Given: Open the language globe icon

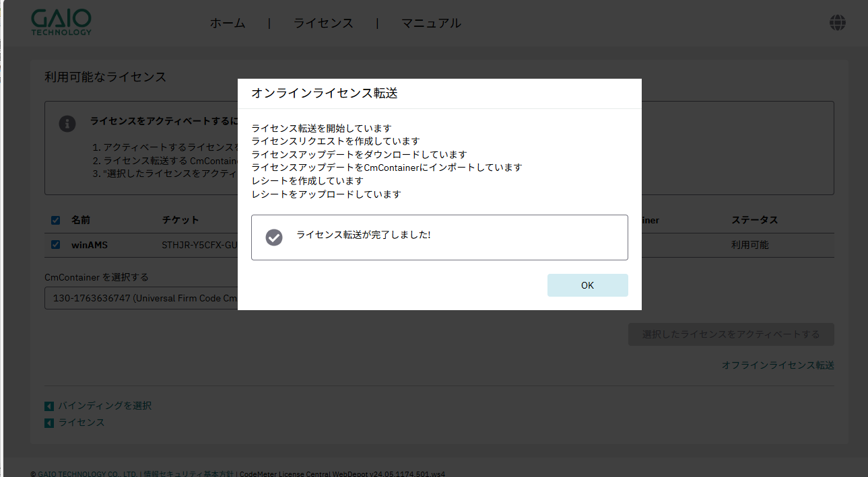Looking at the screenshot, I should click(838, 23).
